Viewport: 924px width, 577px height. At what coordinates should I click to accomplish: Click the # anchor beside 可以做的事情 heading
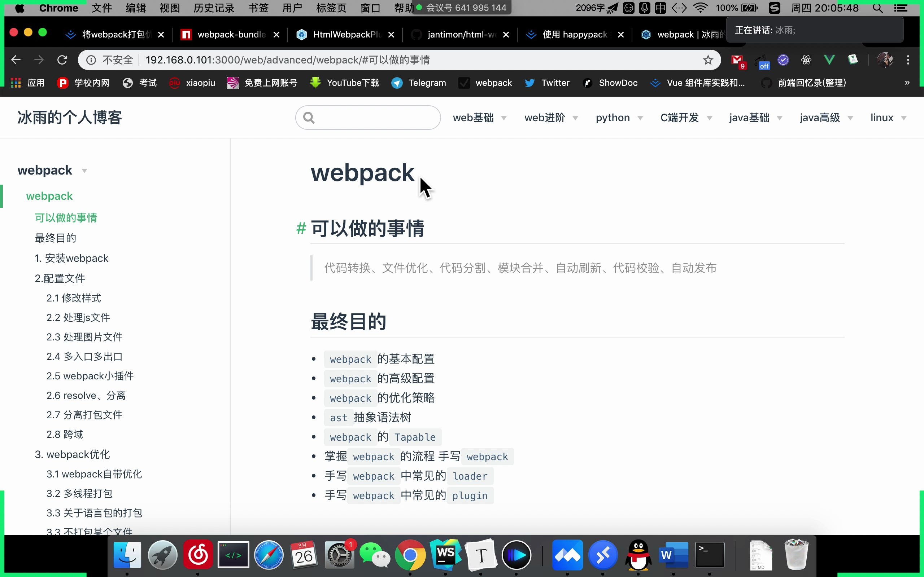pos(301,228)
